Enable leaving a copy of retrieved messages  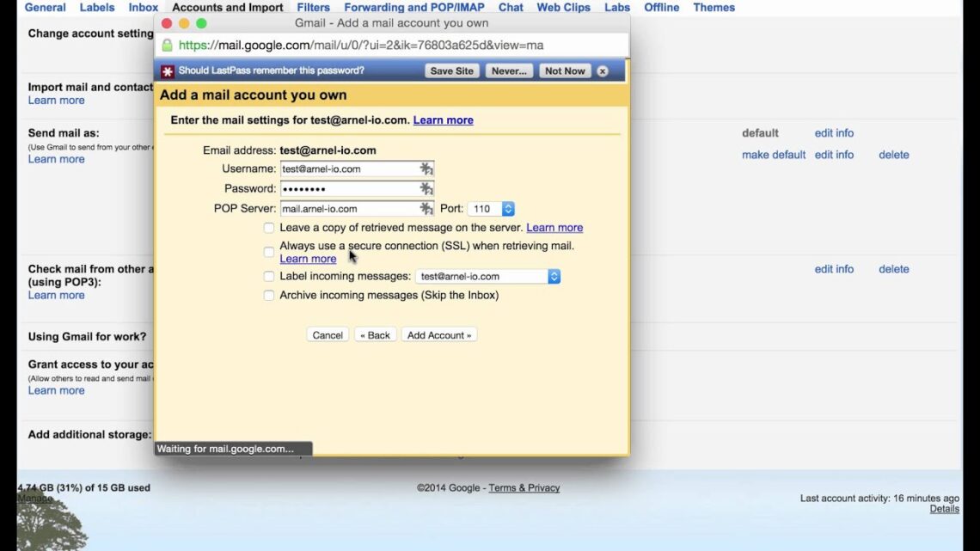[x=269, y=228]
